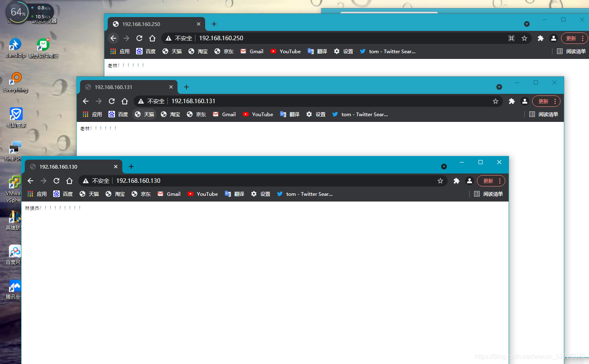Open Everything desktop shortcut
The width and height of the screenshot is (589, 364).
point(15,82)
